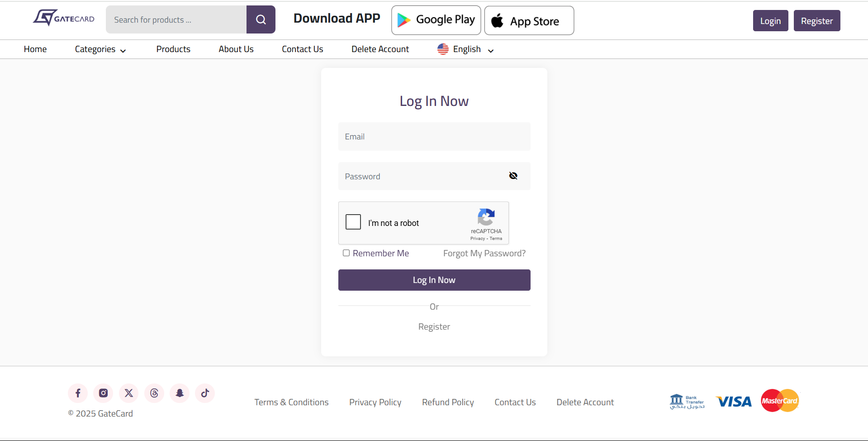Open the English language dropdown
Screen dimensions: 868x441
point(465,49)
